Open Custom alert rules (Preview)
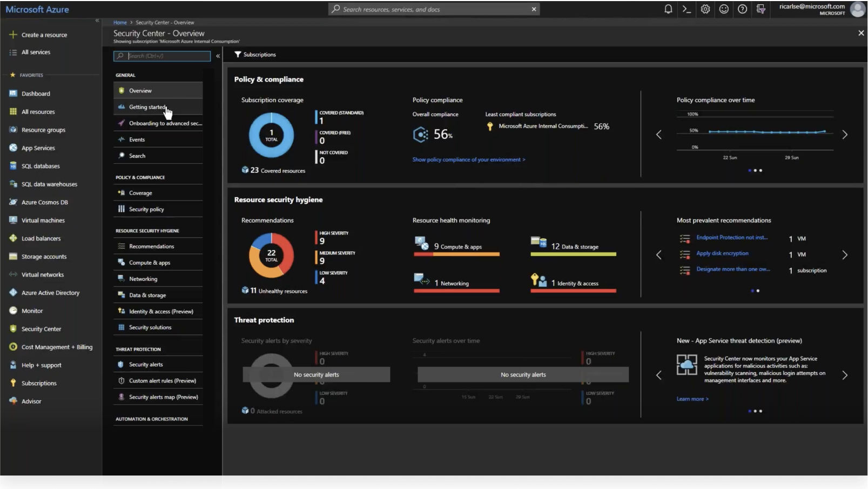This screenshot has height=489, width=868. [158, 381]
